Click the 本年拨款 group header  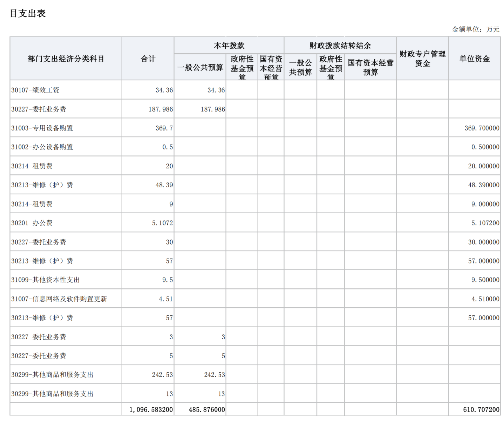click(x=229, y=46)
